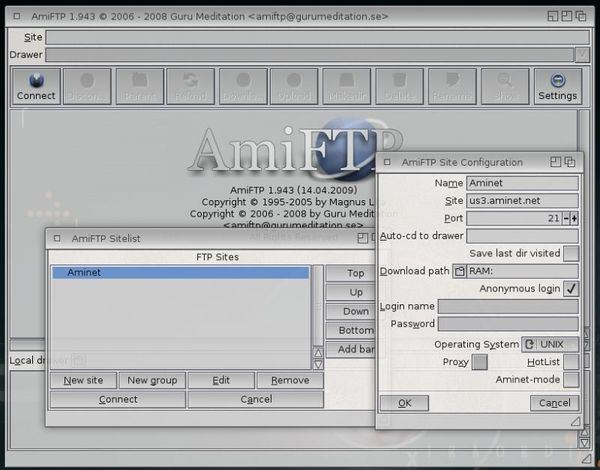Click the Reload toolbar icon
This screenshot has width=600, height=470.
[192, 87]
